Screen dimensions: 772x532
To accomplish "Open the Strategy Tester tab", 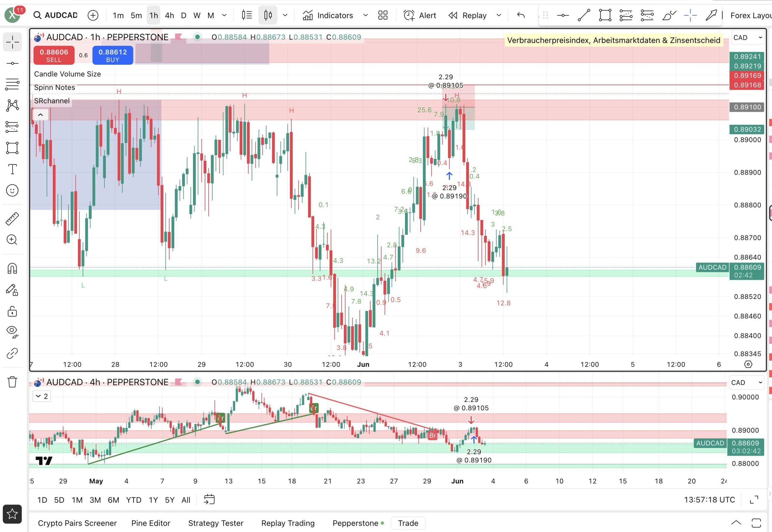I will pyautogui.click(x=216, y=523).
